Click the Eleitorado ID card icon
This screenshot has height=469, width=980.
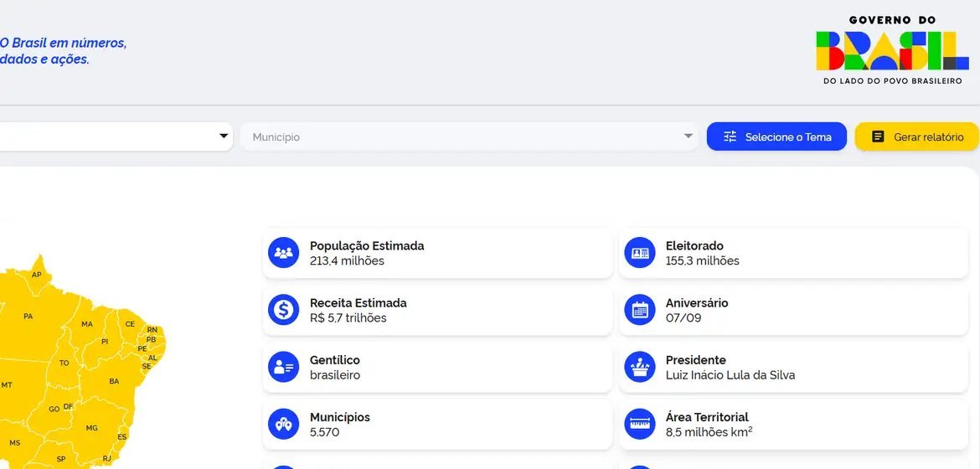coord(640,253)
